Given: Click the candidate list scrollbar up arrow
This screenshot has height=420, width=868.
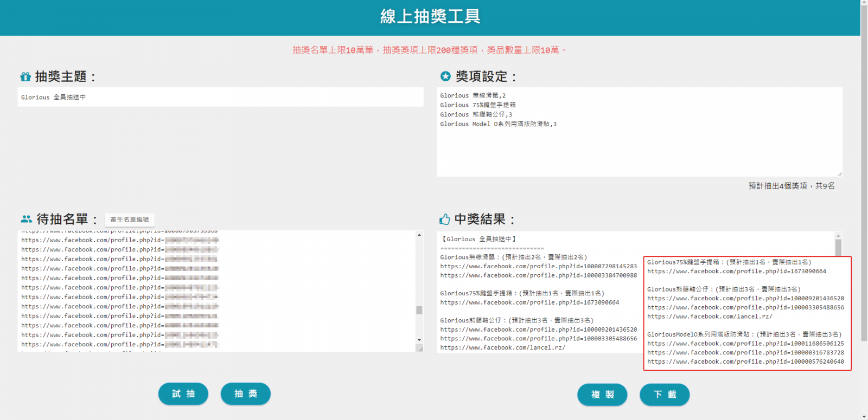Looking at the screenshot, I should (x=419, y=235).
